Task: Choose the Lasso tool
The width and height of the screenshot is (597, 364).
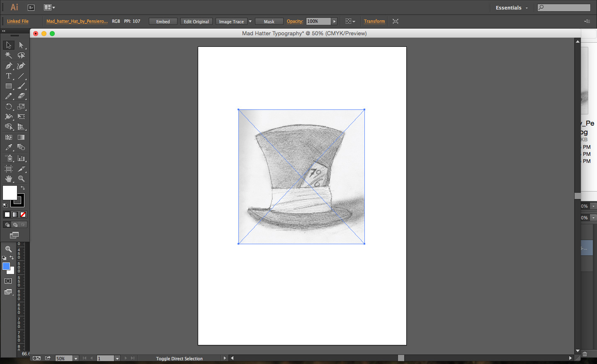Action: (21, 55)
